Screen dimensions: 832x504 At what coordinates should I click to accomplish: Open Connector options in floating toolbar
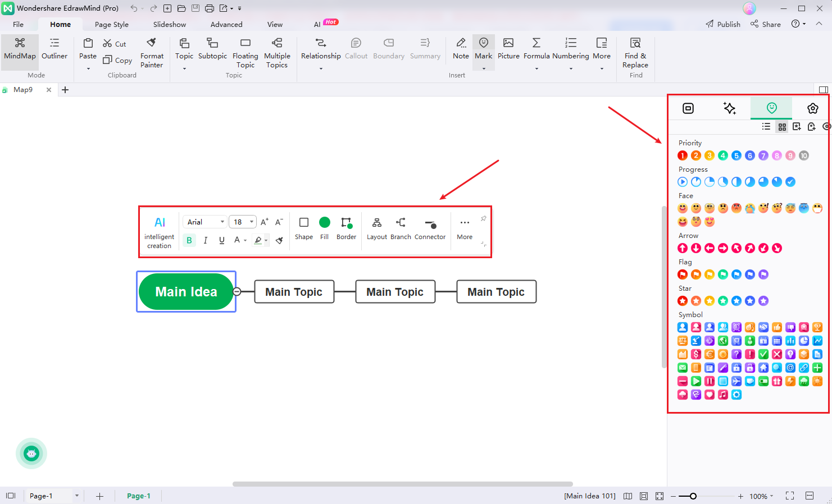[430, 228]
